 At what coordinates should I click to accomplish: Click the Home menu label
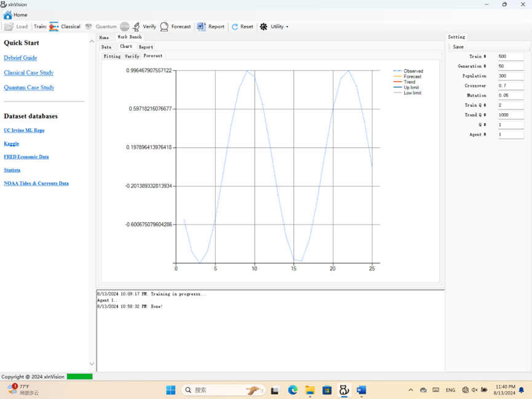coord(20,15)
